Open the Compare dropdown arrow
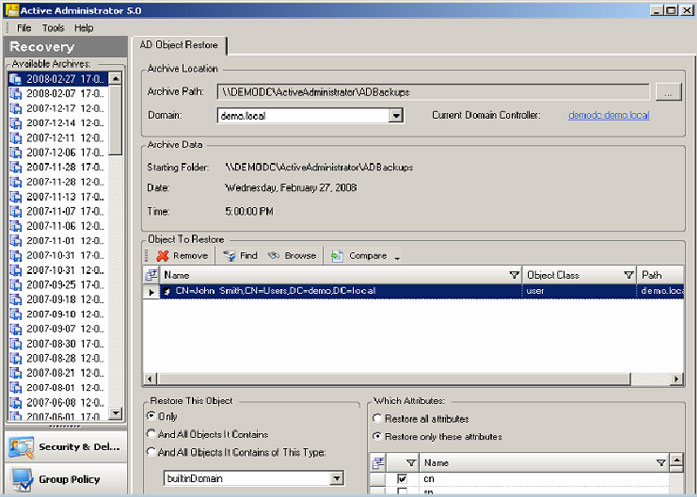Viewport: 697px width, 497px height. (x=397, y=258)
